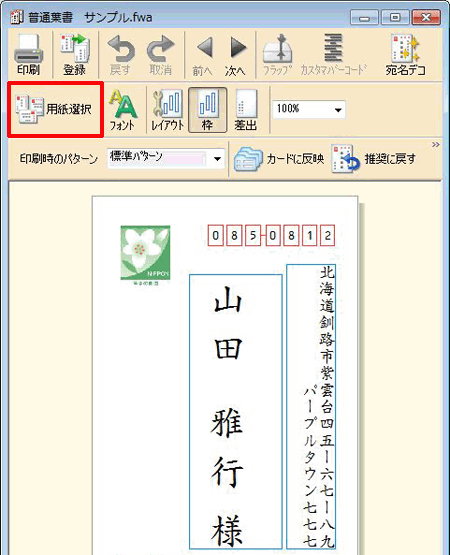
Task: Click the 戻す undo arrow
Action: pyautogui.click(x=121, y=55)
